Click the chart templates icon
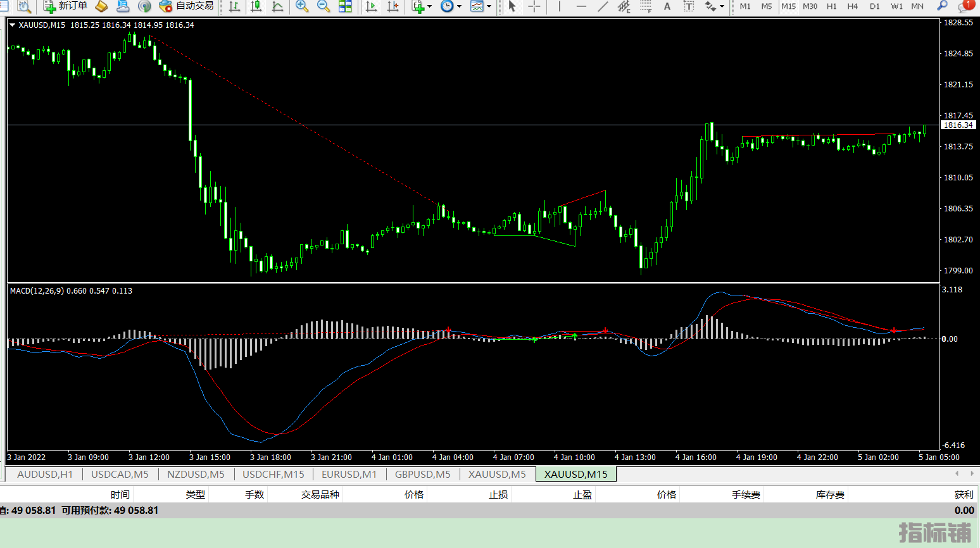Viewport: 980px width, 548px height. pos(477,6)
